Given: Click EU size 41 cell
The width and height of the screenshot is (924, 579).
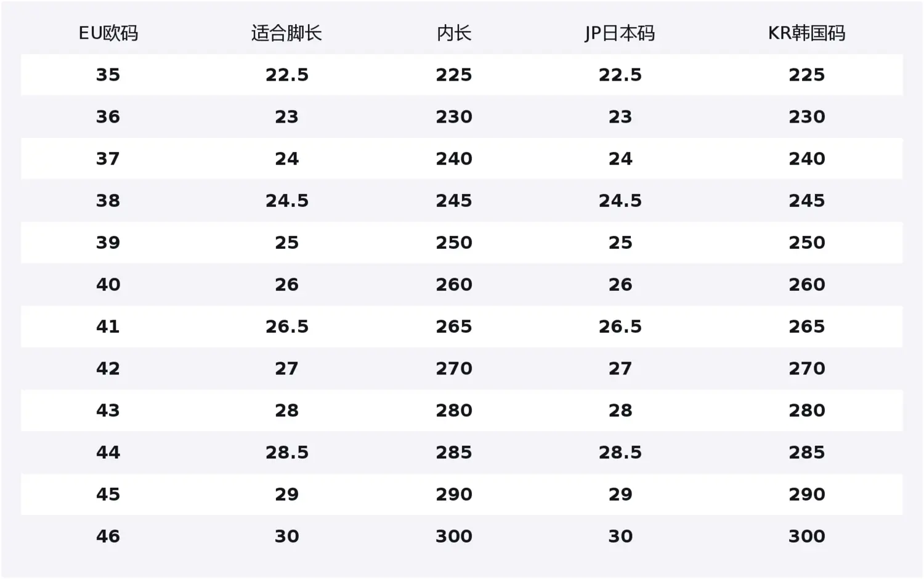Looking at the screenshot, I should point(108,326).
